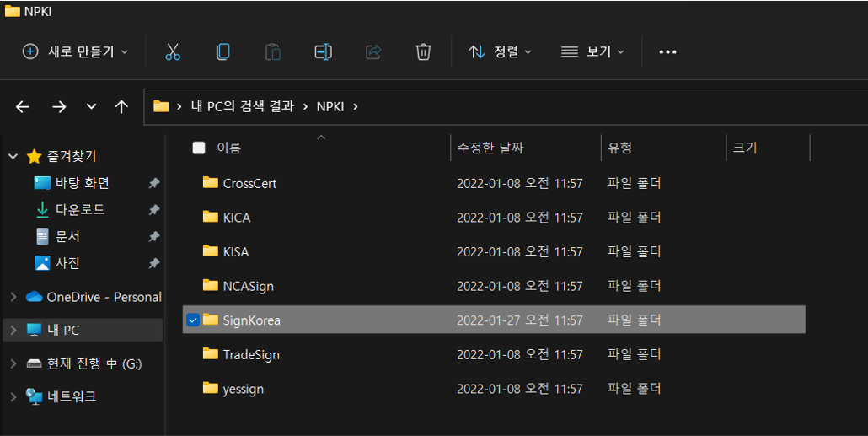Select the CrossCert folder name
The height and width of the screenshot is (436, 868).
(249, 183)
